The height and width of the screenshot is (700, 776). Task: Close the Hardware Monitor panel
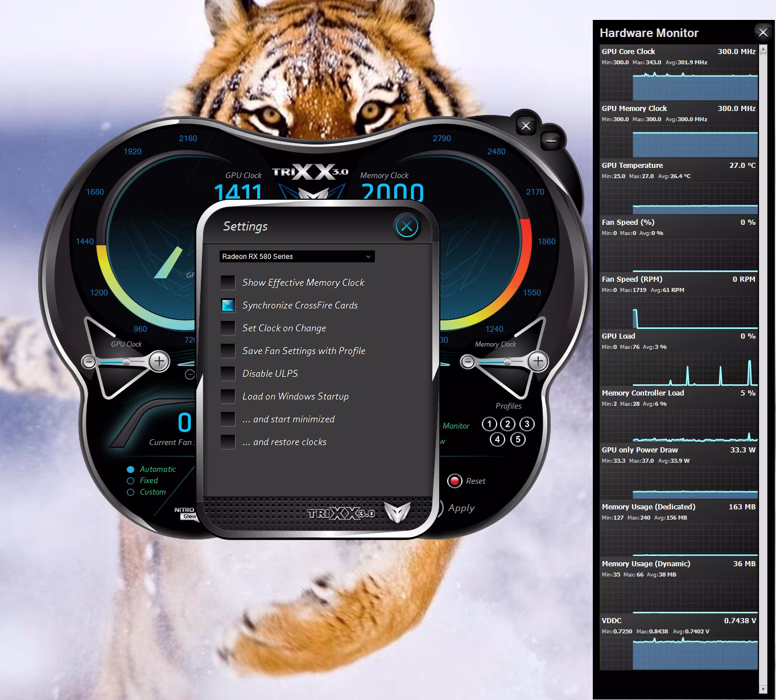point(763,32)
